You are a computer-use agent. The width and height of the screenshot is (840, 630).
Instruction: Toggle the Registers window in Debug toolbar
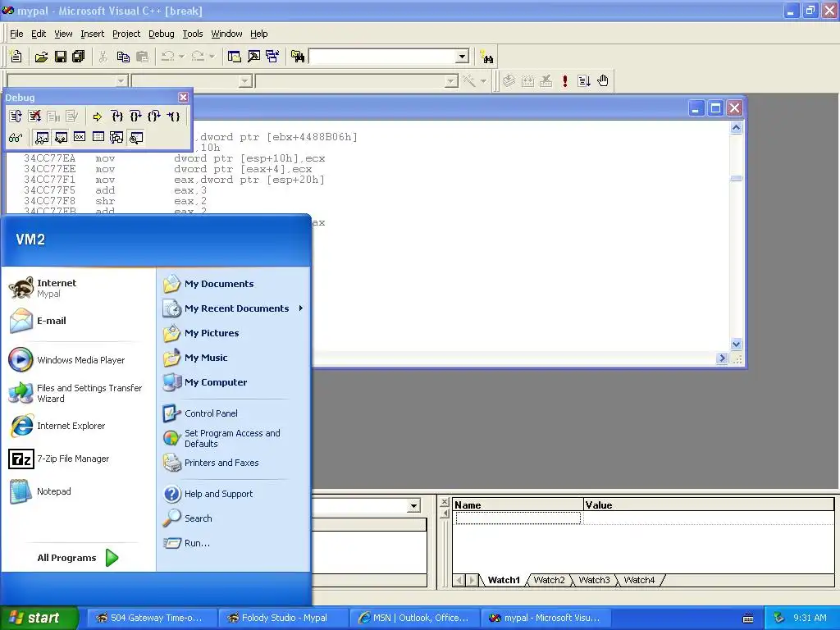click(x=80, y=138)
